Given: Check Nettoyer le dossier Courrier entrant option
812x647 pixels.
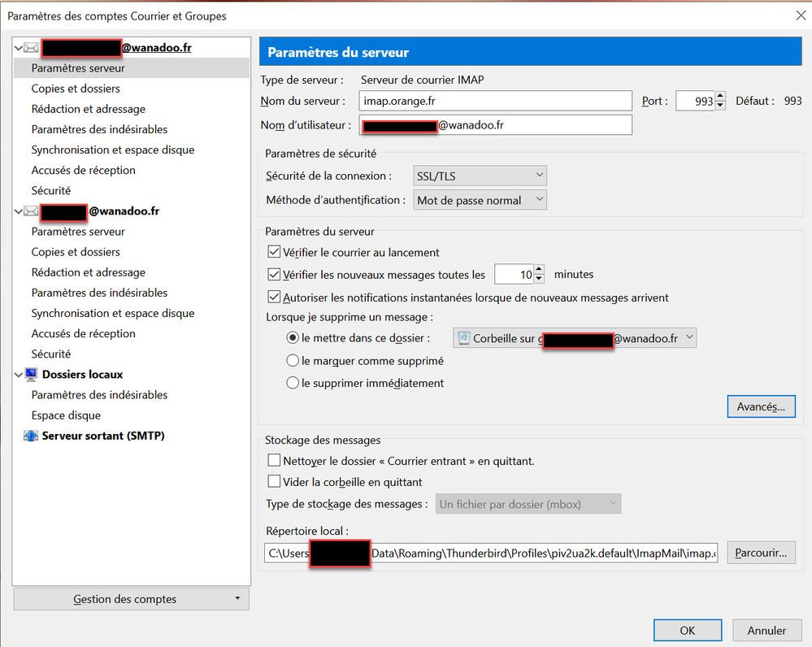Looking at the screenshot, I should tap(274, 461).
